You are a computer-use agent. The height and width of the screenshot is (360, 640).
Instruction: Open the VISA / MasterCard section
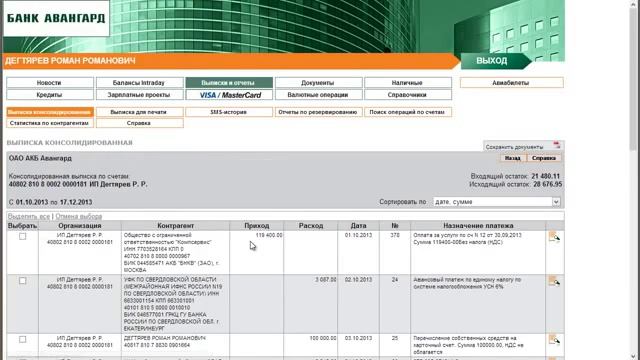(x=229, y=95)
